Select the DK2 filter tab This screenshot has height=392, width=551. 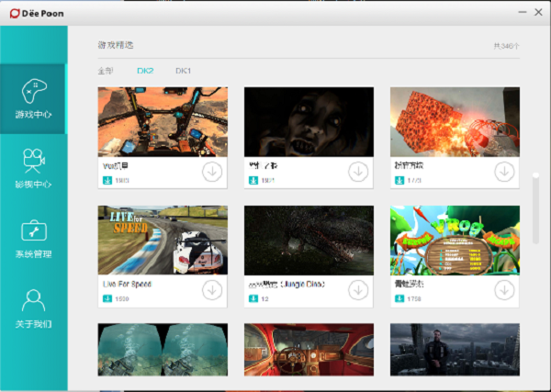tap(146, 71)
